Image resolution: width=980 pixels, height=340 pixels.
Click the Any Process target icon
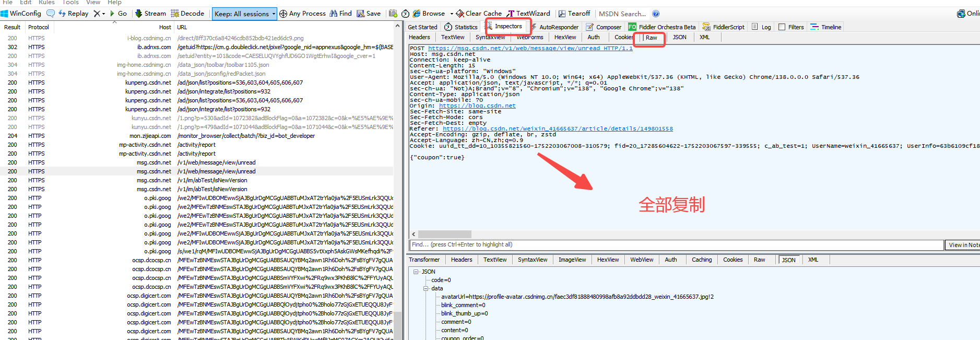283,14
